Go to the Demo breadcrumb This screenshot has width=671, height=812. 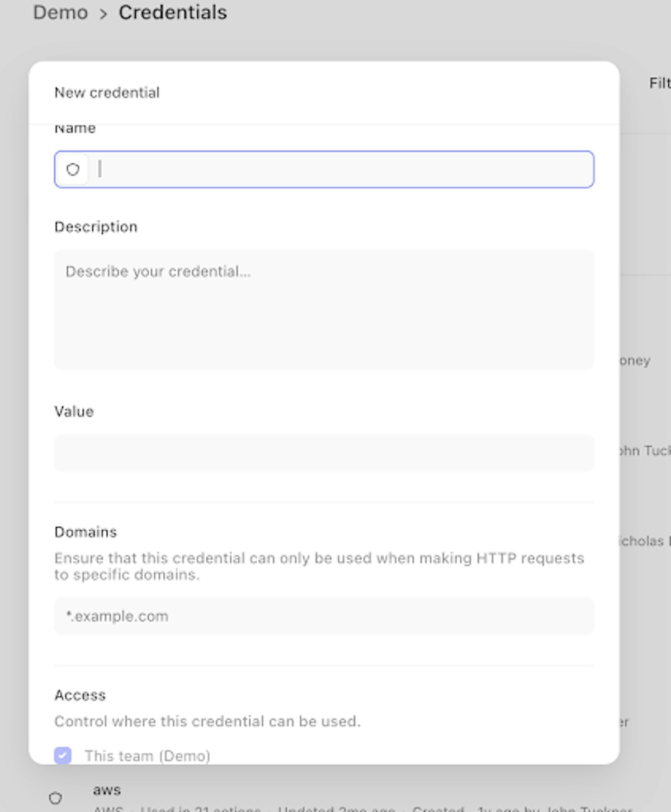coord(60,12)
